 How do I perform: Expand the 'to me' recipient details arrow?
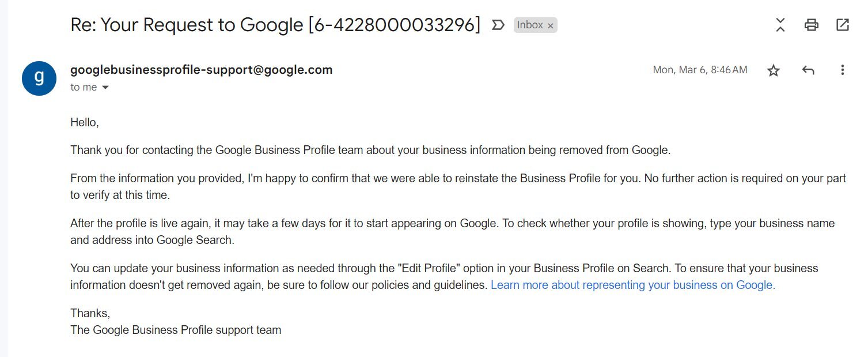coord(105,88)
